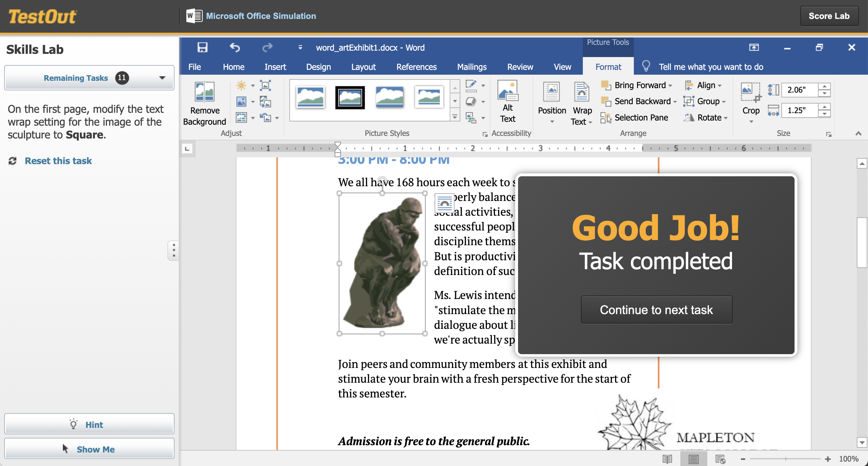Expand the Picture Styles gallery
The width and height of the screenshot is (868, 466).
pos(455,116)
